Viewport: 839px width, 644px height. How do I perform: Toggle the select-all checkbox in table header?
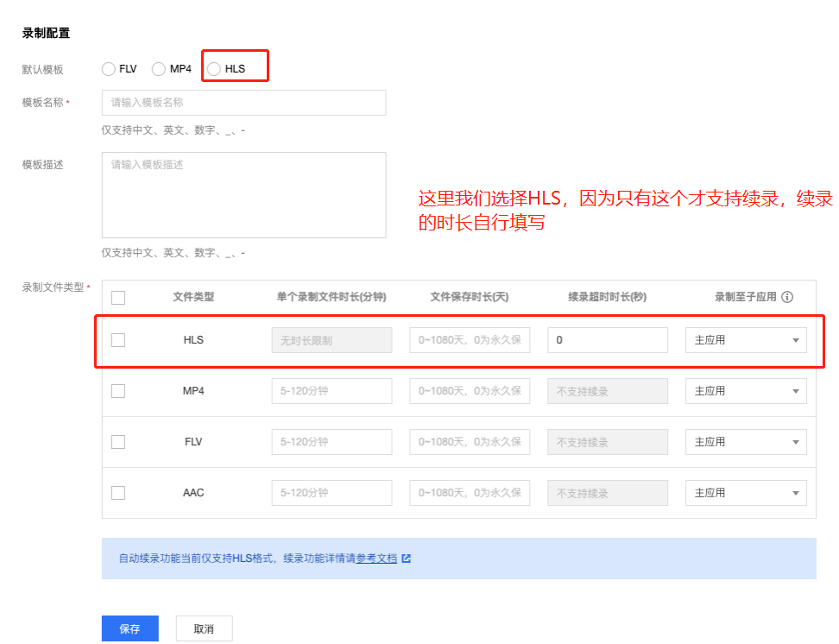coord(118,298)
